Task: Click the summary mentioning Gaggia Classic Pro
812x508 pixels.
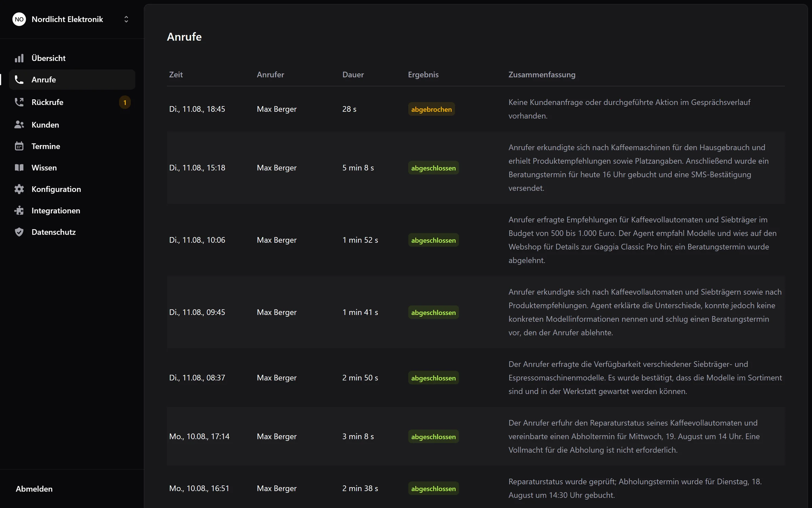Action: coord(643,240)
